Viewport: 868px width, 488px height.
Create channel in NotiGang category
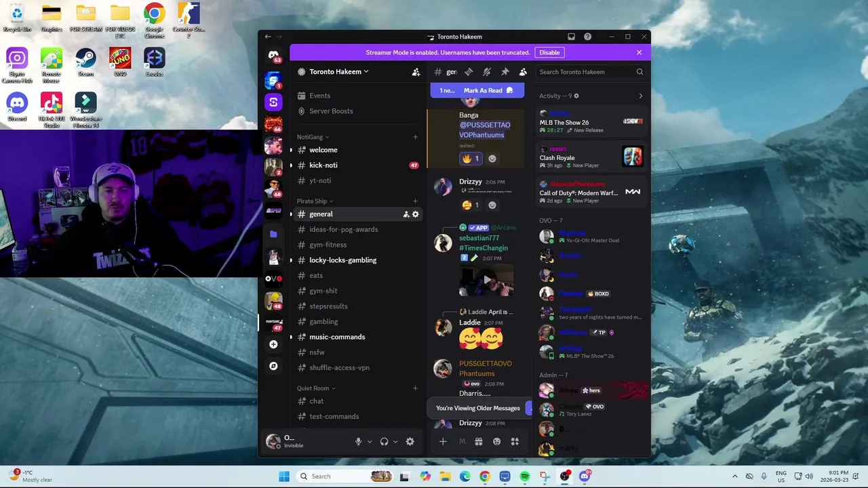click(416, 137)
